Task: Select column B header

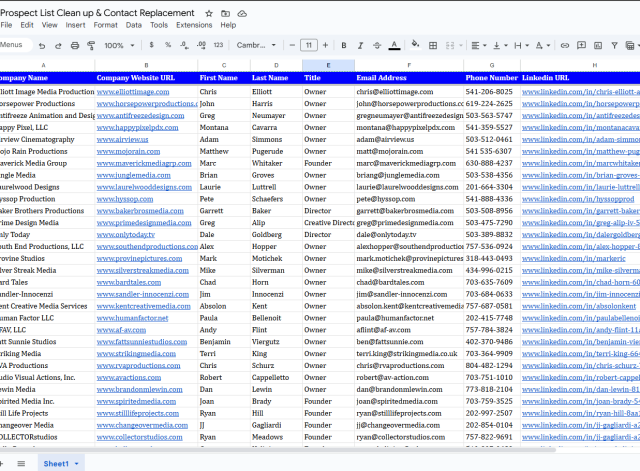Action: tap(146, 65)
